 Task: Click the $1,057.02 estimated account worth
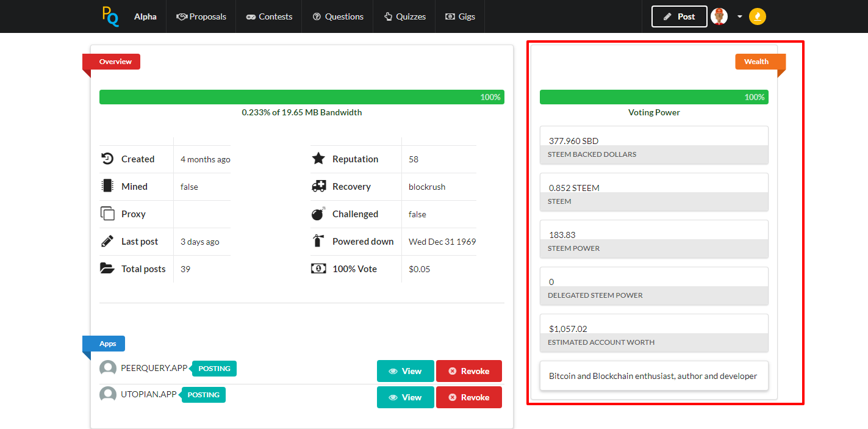[x=568, y=329]
